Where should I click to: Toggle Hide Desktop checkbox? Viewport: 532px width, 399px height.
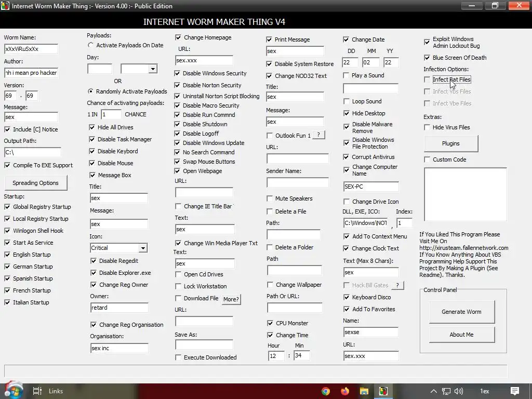[x=346, y=113]
